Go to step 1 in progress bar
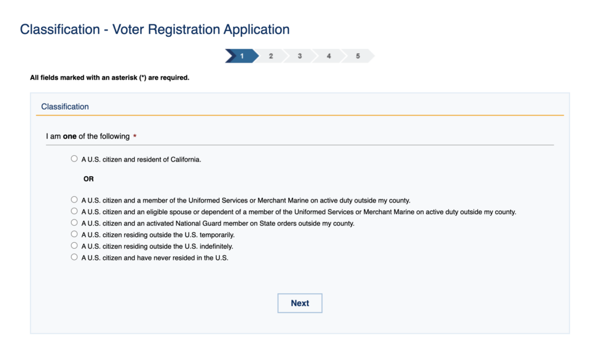Screen dimensions: 600x364 click(241, 56)
